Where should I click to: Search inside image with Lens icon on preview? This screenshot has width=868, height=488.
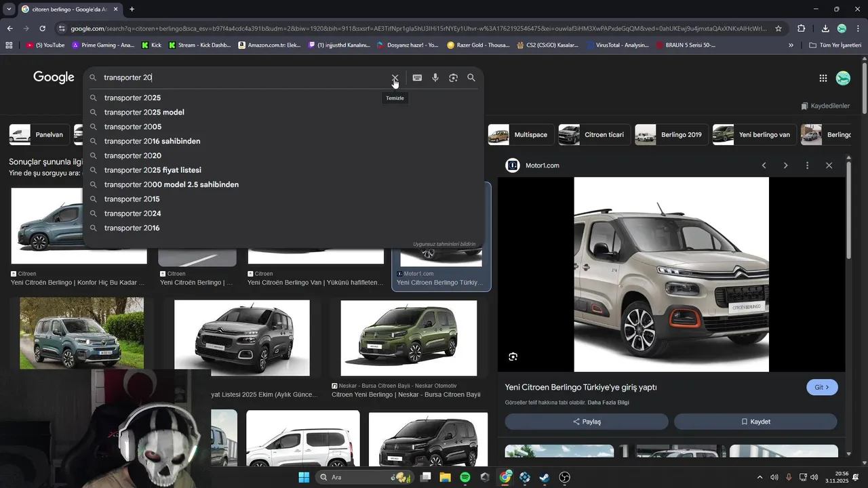coord(513,357)
